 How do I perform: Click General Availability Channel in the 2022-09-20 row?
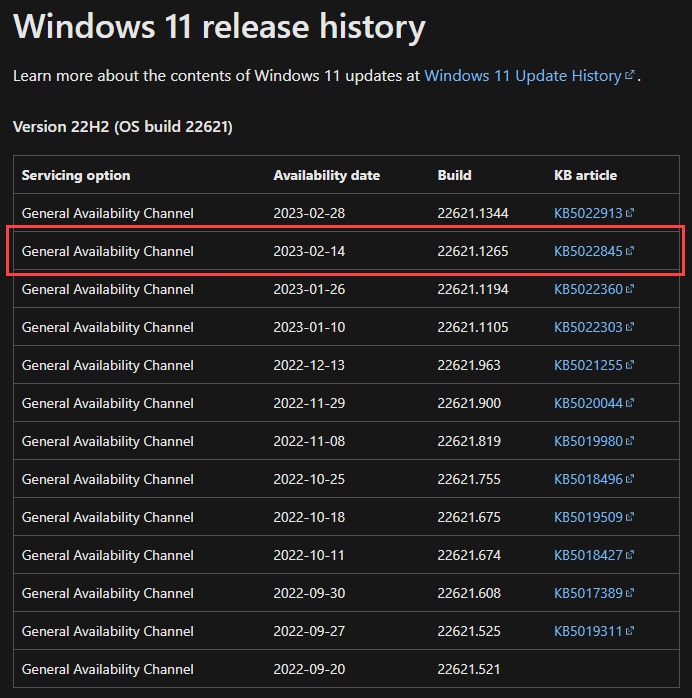108,670
